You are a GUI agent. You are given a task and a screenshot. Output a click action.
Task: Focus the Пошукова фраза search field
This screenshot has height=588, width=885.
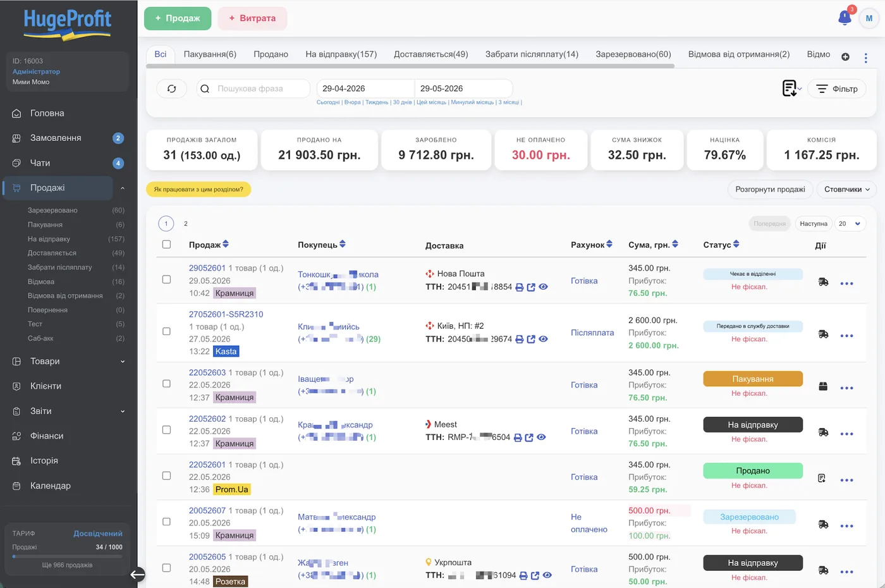pyautogui.click(x=253, y=89)
